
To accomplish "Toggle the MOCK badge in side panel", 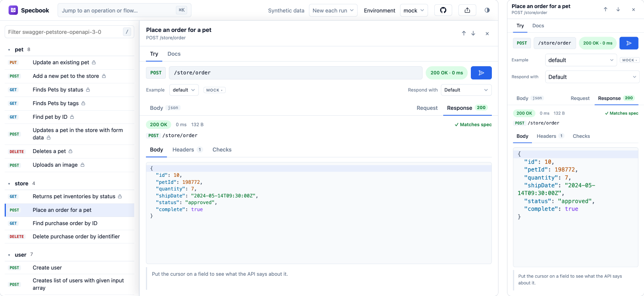I will click(x=630, y=60).
